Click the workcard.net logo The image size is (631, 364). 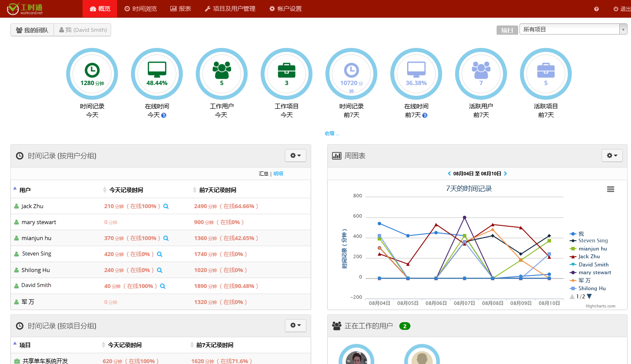pyautogui.click(x=25, y=9)
